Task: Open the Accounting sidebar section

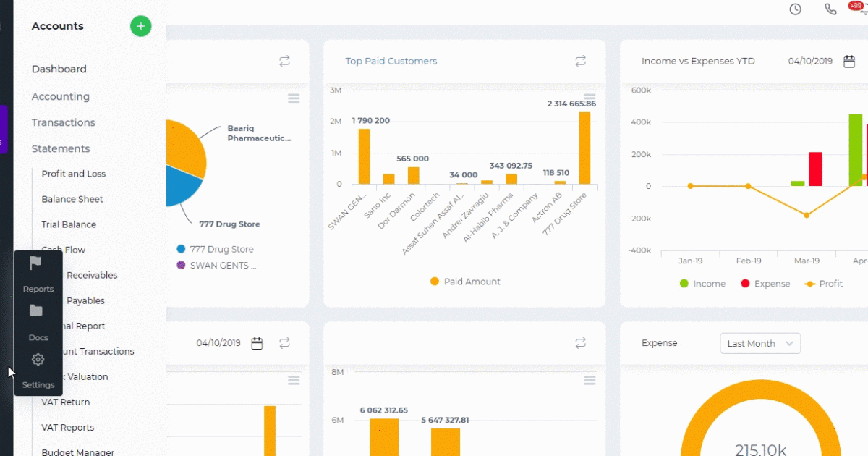Action: [61, 96]
